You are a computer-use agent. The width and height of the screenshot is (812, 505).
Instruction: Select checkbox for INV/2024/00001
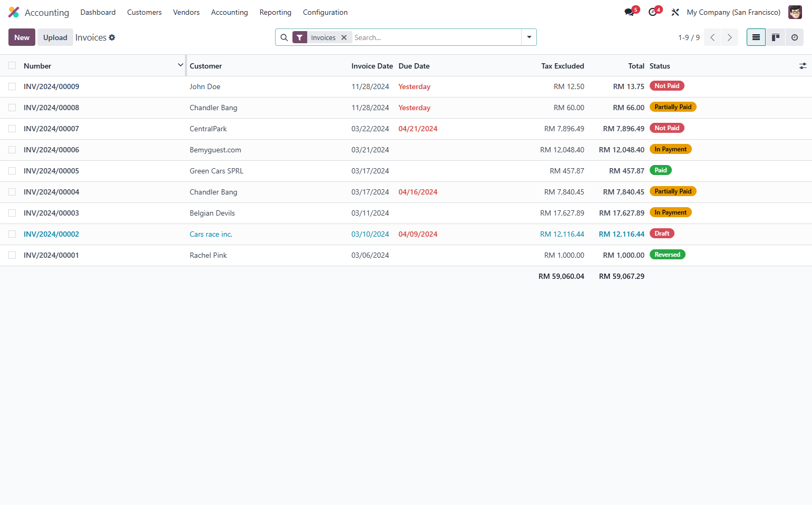tap(12, 255)
